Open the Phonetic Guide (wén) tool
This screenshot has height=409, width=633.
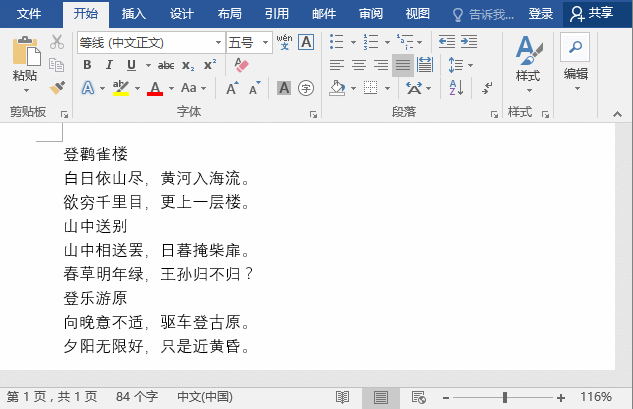[284, 42]
